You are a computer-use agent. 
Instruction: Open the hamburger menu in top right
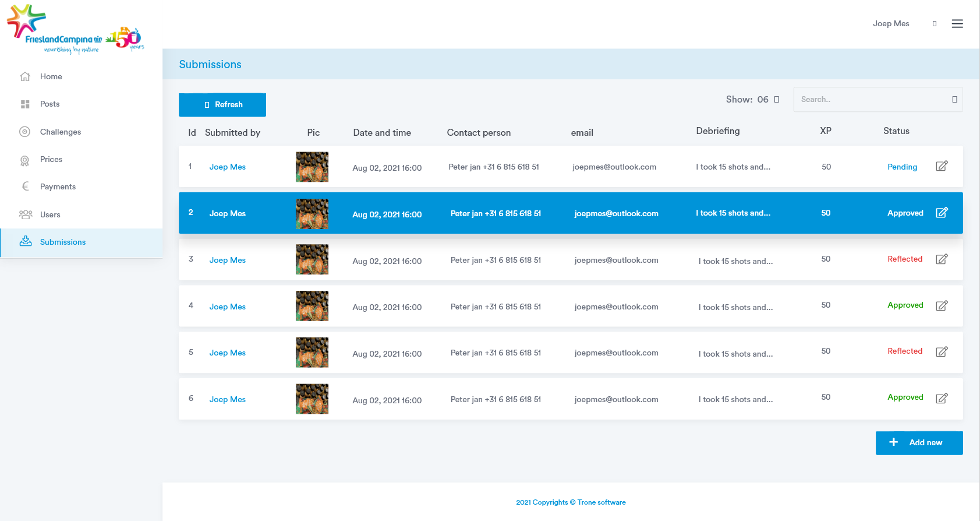tap(957, 24)
